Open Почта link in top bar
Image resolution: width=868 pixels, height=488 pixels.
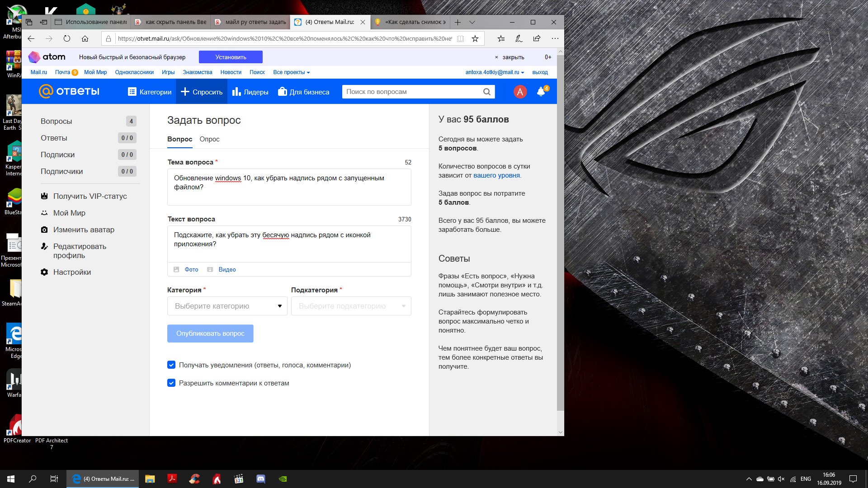point(62,72)
